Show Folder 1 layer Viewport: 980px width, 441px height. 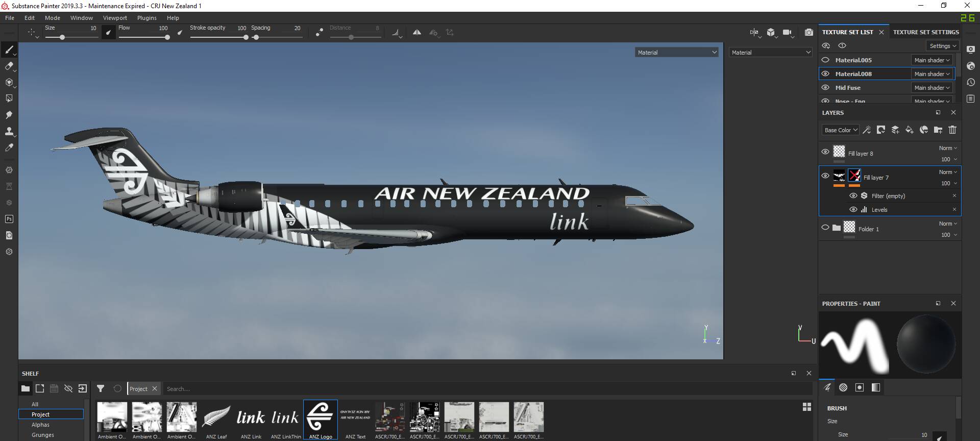click(825, 227)
